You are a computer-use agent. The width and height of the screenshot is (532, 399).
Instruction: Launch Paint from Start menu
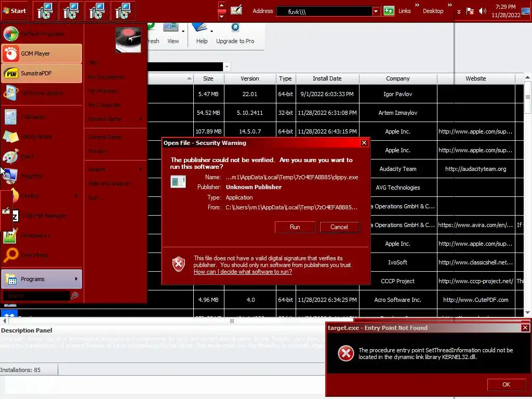coord(42,156)
